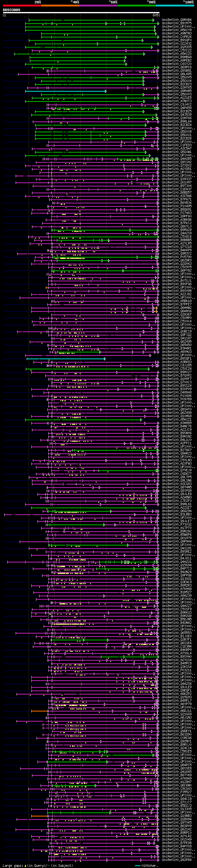197x868 pixels.
Task: Select the UniRef100_B9HL64 entry
Action: (x=177, y=121)
